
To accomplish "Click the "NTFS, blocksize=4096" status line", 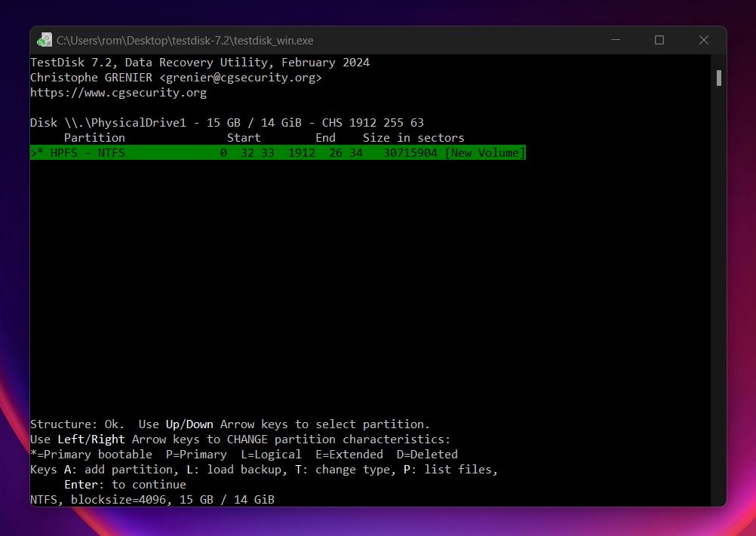I will coord(152,499).
